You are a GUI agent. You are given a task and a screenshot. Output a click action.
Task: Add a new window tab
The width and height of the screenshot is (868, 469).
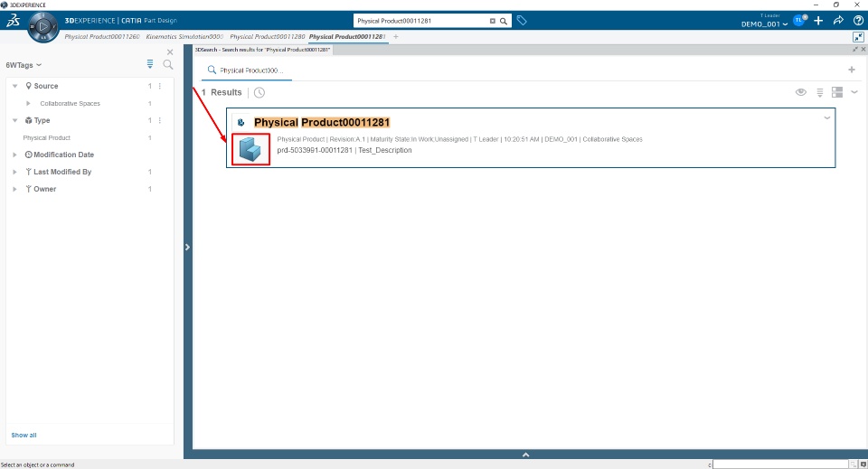click(x=396, y=36)
